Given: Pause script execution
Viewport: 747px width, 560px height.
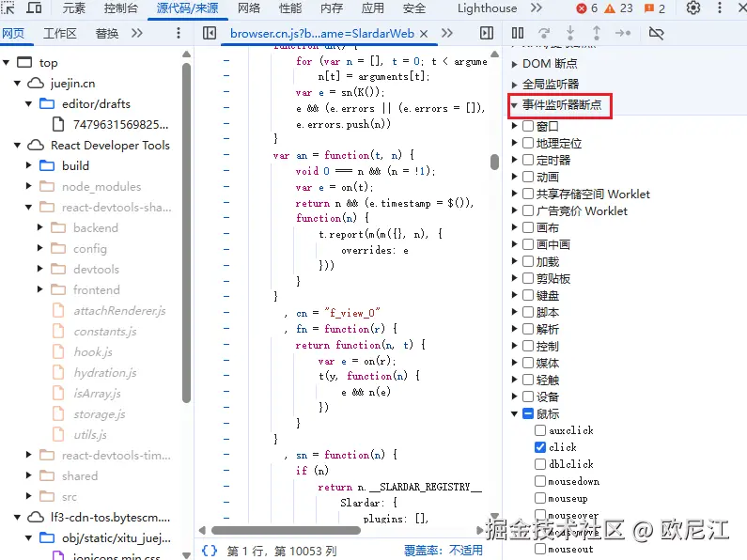Looking at the screenshot, I should 518,33.
